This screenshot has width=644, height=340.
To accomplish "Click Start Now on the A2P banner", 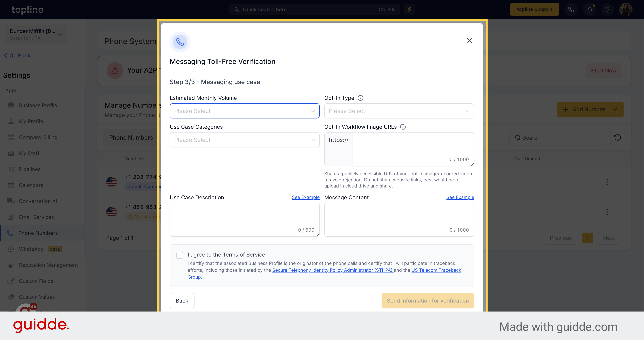I will 603,71.
